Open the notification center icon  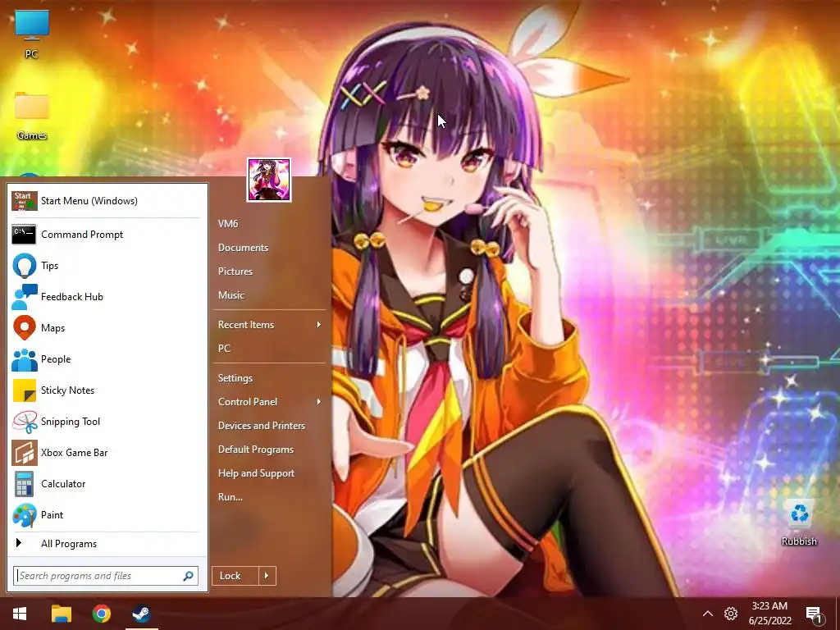point(814,614)
